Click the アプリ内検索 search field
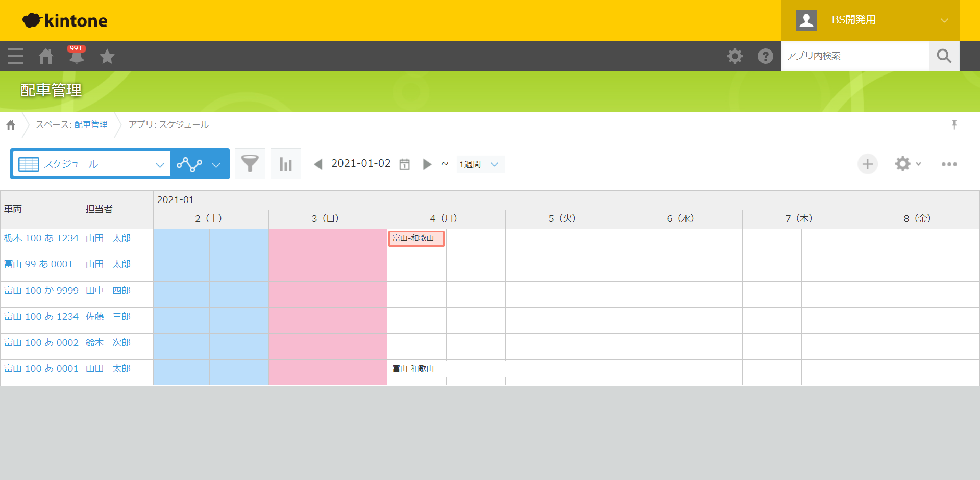 [854, 56]
